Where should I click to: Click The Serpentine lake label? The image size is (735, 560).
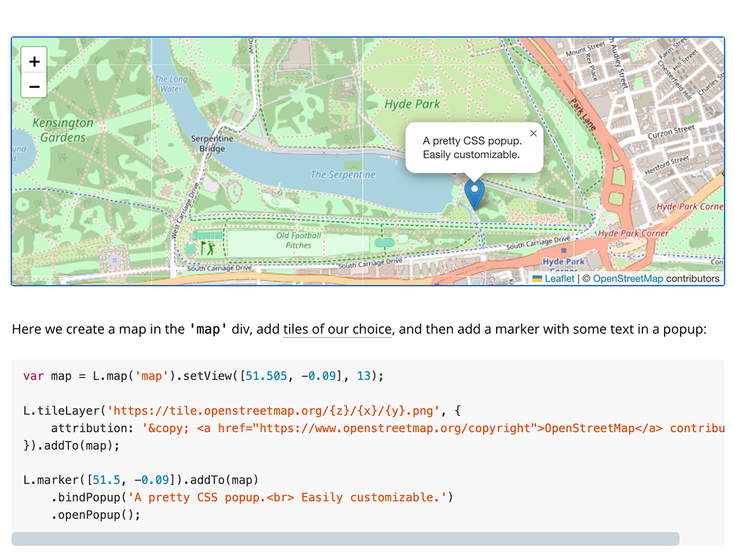(x=342, y=175)
